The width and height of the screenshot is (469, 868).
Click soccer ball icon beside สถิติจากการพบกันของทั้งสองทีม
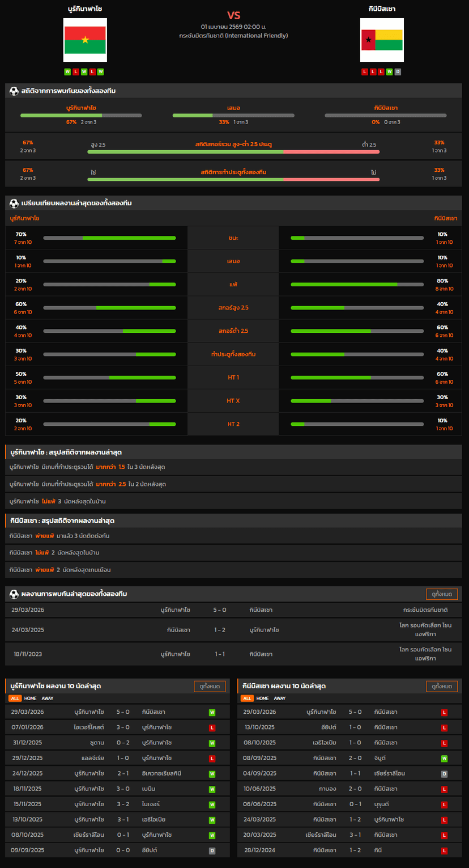tap(14, 91)
